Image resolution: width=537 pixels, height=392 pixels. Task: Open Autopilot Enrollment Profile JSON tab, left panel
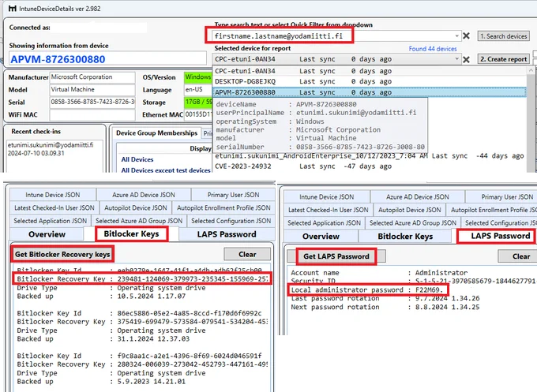click(223, 207)
